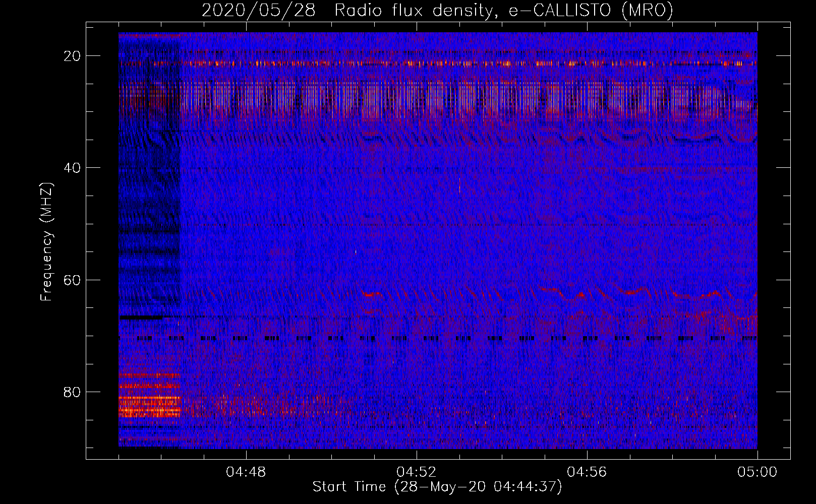816x504 pixels.
Task: Click the 04:52 time tick label
Action: point(417,472)
